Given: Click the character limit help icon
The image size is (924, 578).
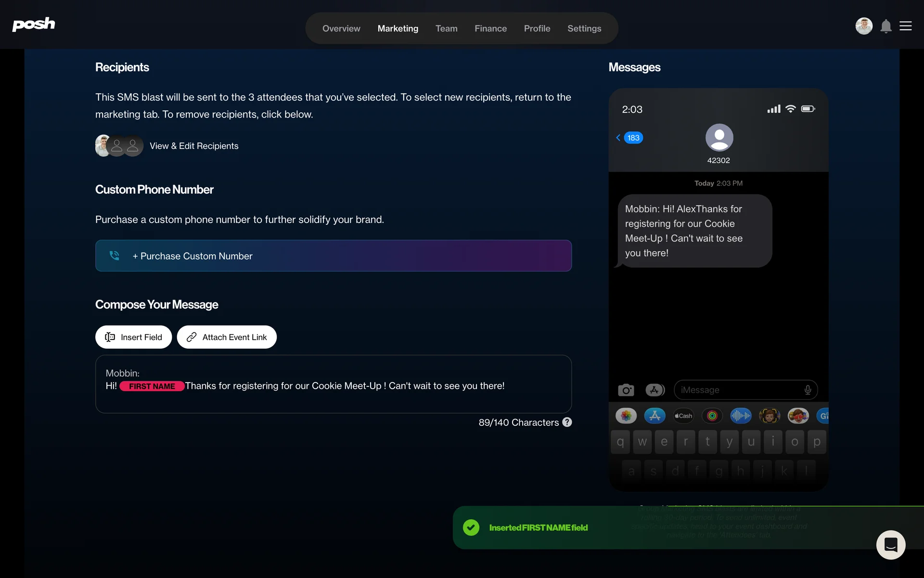Looking at the screenshot, I should [x=567, y=422].
